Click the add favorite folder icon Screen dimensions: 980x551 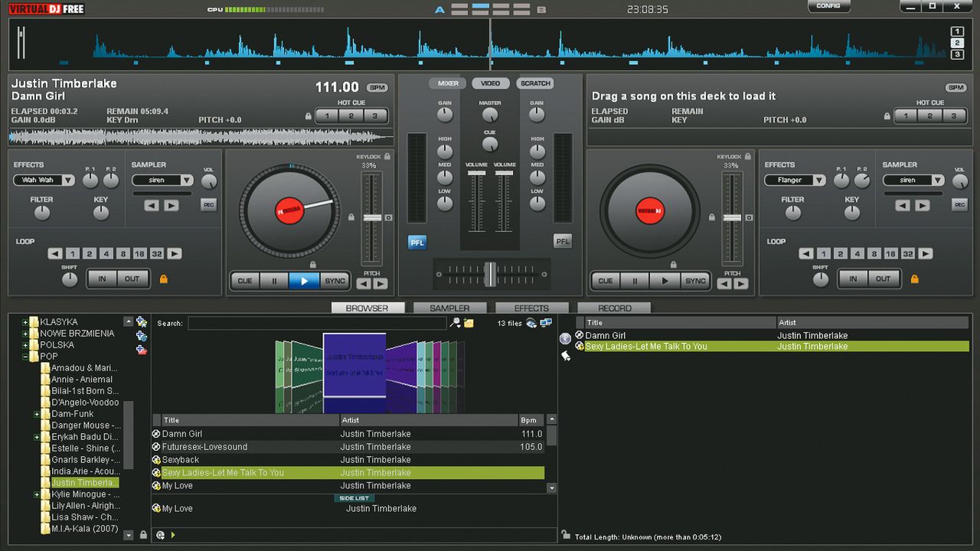[141, 322]
